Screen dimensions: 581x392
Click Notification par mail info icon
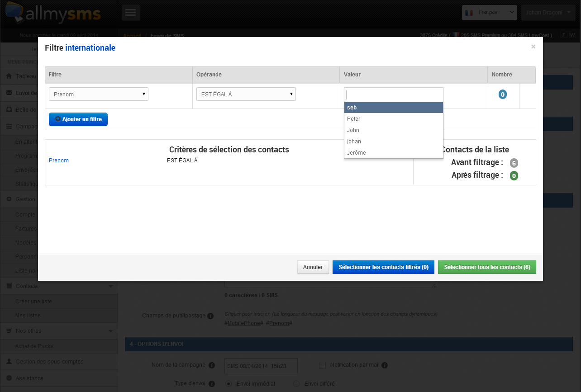point(385,365)
